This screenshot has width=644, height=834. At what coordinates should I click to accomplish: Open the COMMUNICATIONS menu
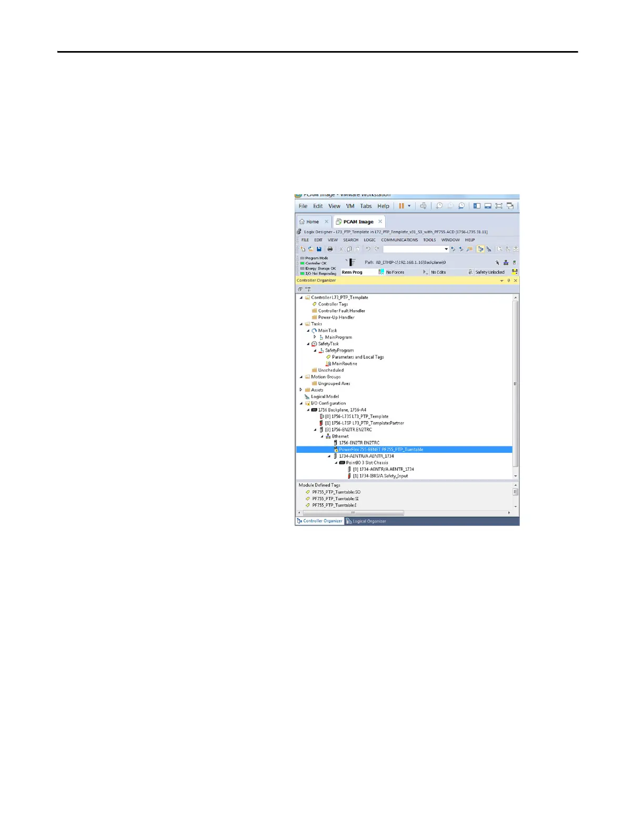click(399, 240)
